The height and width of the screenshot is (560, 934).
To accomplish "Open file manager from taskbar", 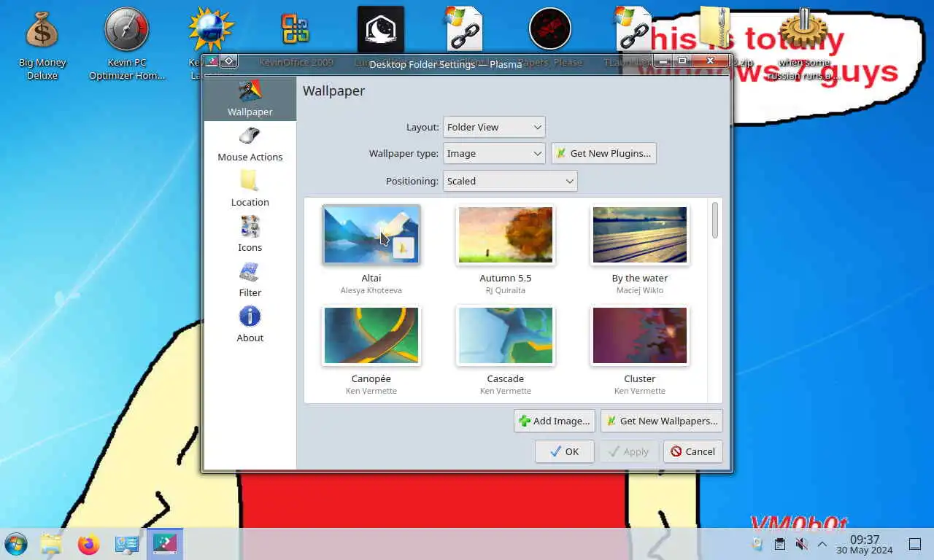I will pyautogui.click(x=51, y=544).
